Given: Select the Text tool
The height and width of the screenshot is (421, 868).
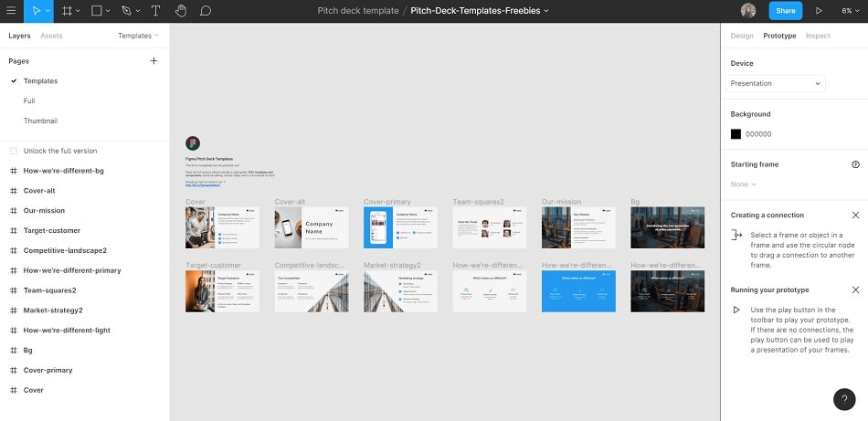Looking at the screenshot, I should [155, 11].
